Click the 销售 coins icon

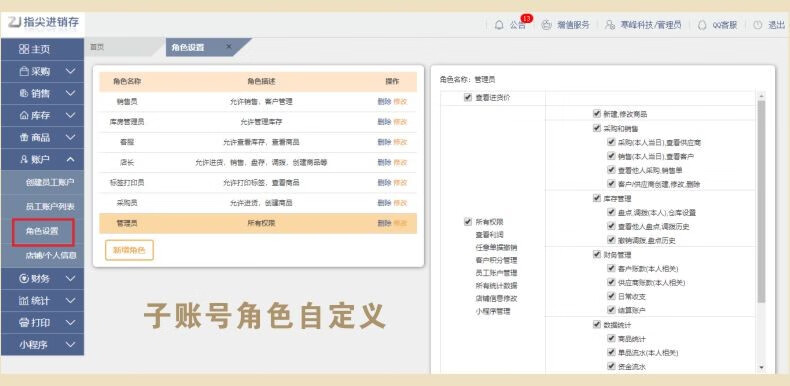[x=24, y=94]
